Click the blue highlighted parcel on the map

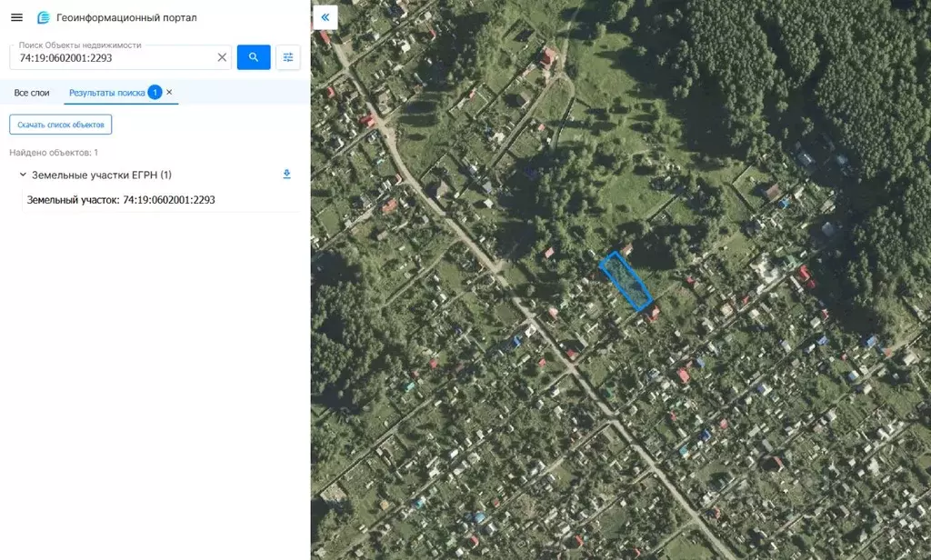[x=626, y=281]
